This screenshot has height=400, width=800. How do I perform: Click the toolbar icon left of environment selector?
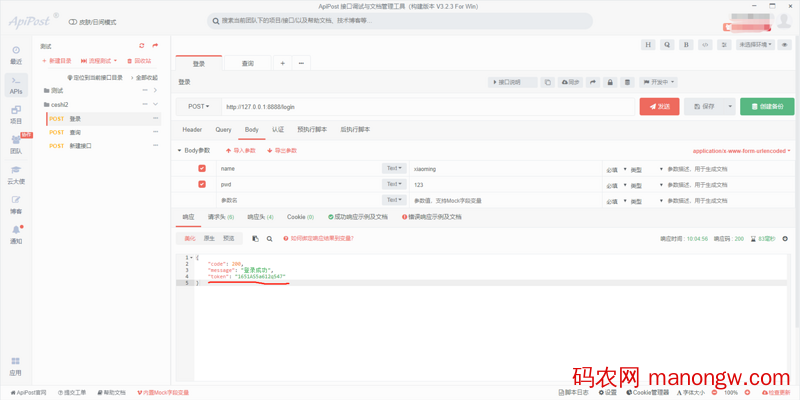coord(724,44)
